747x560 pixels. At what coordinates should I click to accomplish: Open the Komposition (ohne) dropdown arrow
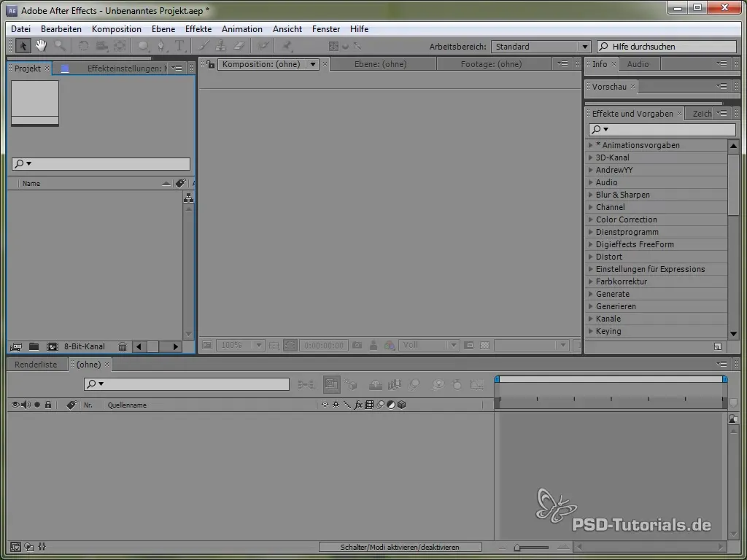click(313, 64)
